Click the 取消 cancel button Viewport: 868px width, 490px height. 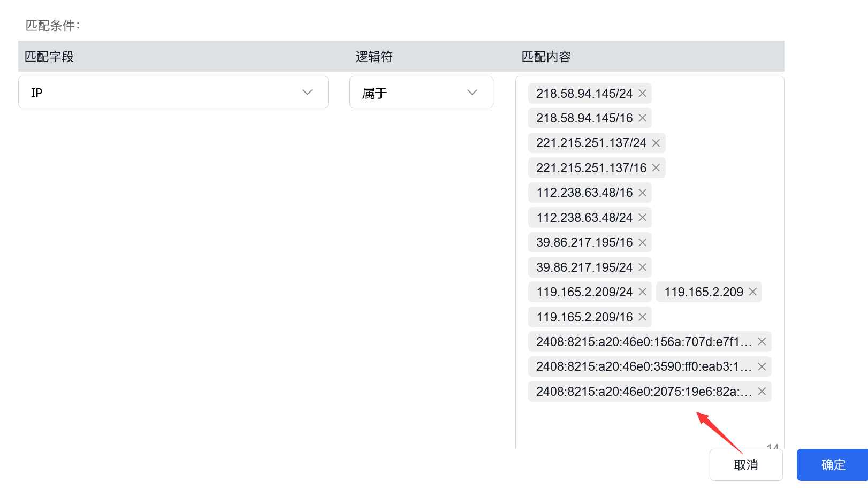tap(746, 465)
